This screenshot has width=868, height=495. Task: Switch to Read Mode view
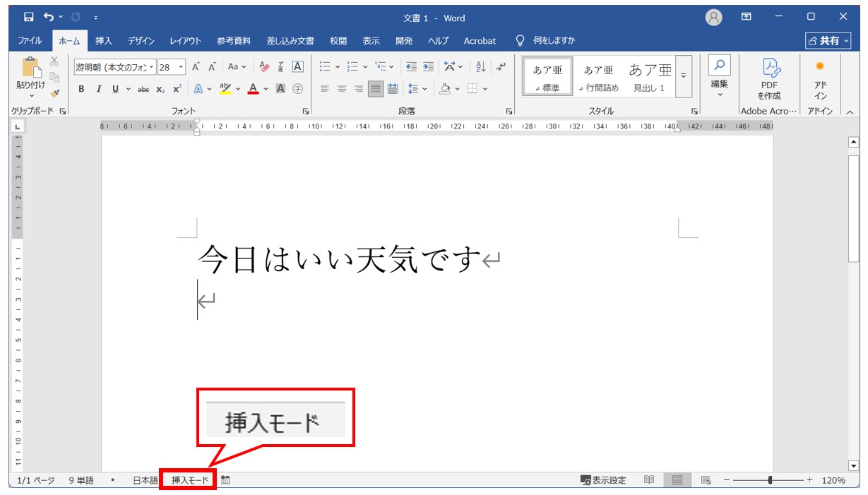pos(649,480)
